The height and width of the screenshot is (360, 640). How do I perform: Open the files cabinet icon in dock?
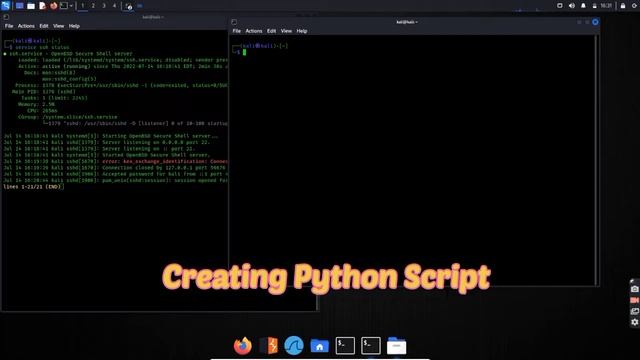click(x=396, y=346)
